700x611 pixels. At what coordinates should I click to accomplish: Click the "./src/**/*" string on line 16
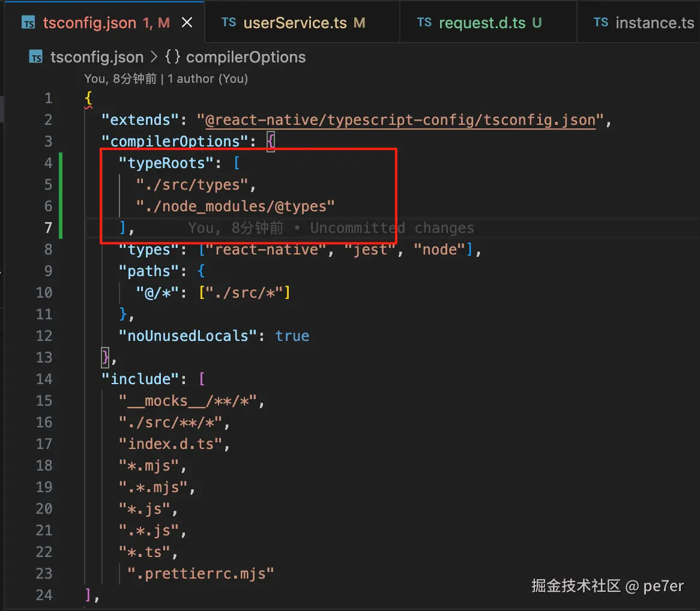[170, 423]
